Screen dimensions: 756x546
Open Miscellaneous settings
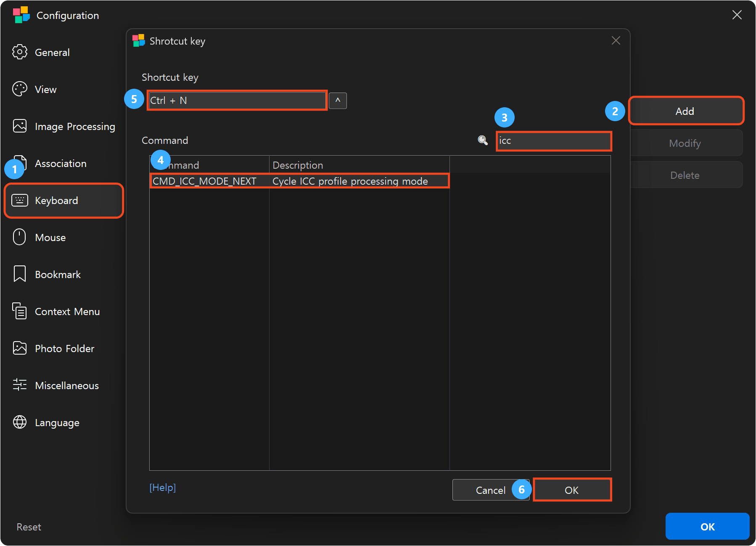pos(67,385)
